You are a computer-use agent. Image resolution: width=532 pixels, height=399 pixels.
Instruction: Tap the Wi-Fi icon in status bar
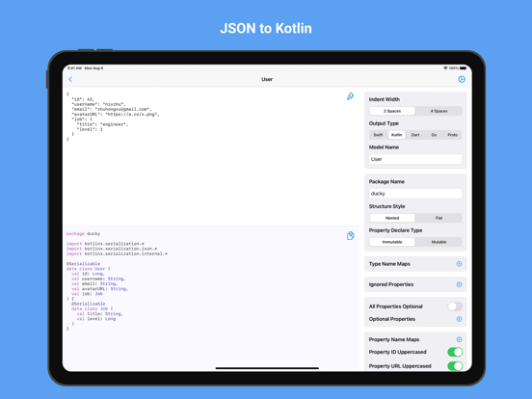pos(445,68)
